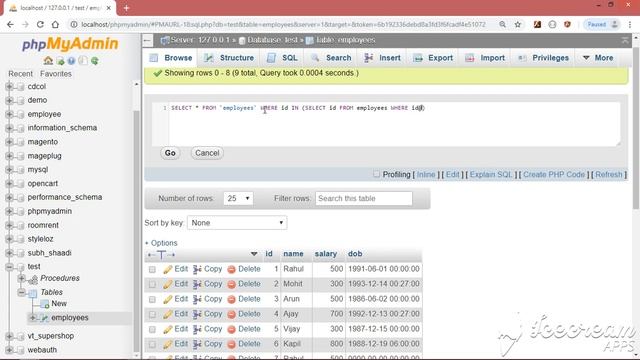The height and width of the screenshot is (360, 640).
Task: Click the full texts toggle arrows icon
Action: click(161, 254)
